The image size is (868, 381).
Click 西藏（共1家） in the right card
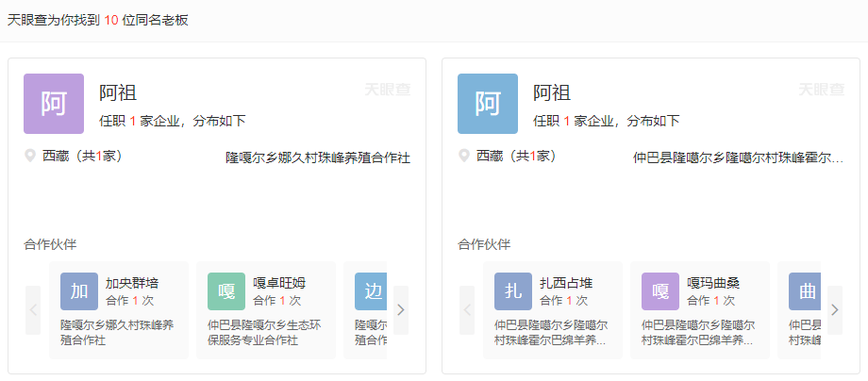tap(516, 157)
